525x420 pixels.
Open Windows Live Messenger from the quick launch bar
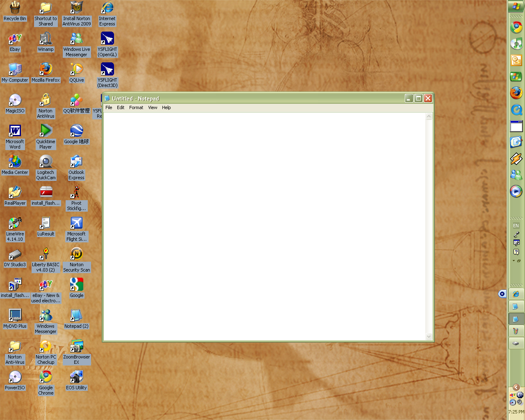pyautogui.click(x=516, y=174)
